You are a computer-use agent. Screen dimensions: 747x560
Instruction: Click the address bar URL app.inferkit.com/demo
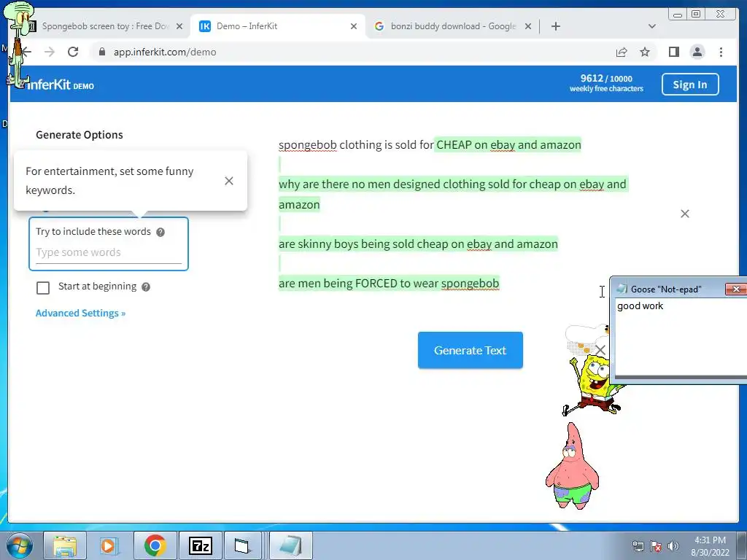165,52
